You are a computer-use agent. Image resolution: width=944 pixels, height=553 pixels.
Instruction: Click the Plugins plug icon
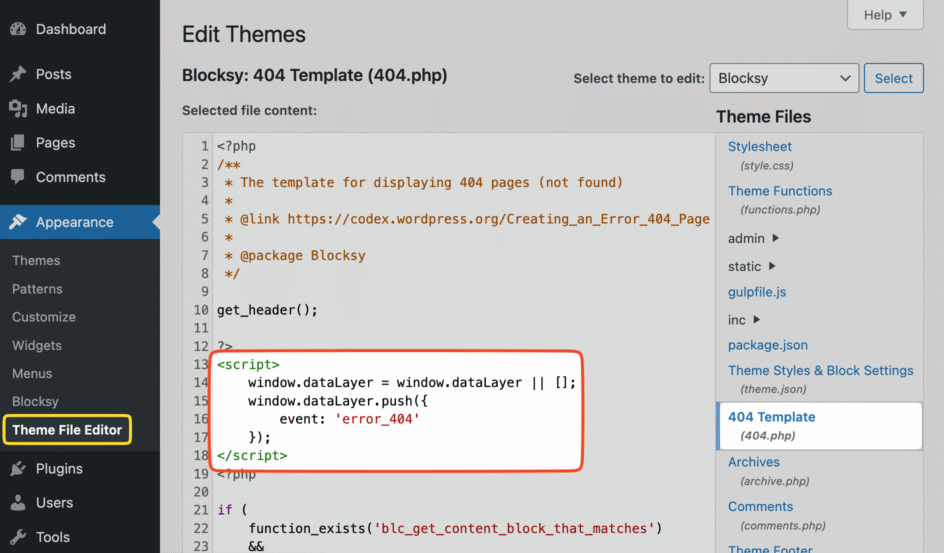tap(18, 468)
